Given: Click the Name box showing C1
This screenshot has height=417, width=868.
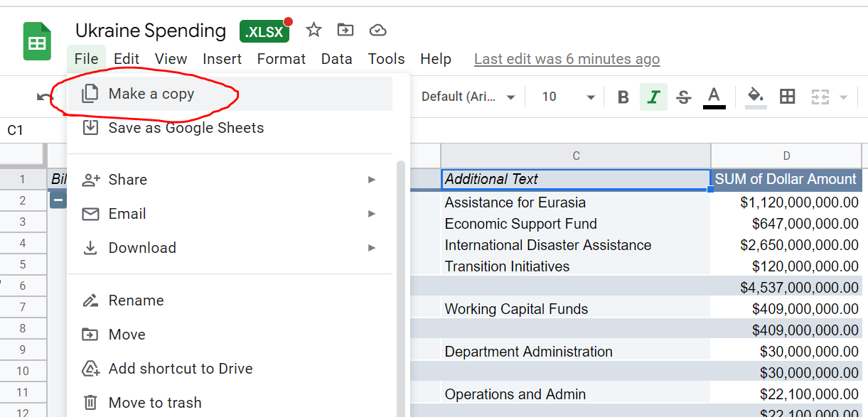Looking at the screenshot, I should pos(34,130).
